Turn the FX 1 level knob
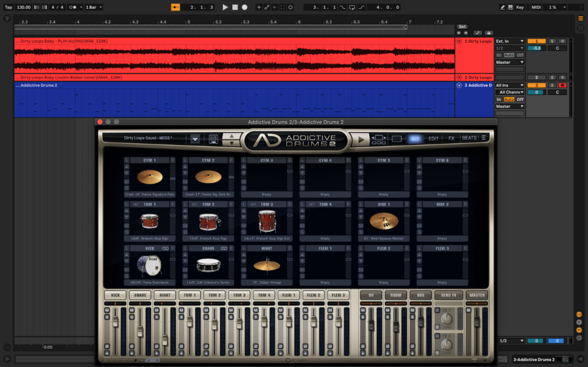The height and width of the screenshot is (367, 588). [446, 318]
